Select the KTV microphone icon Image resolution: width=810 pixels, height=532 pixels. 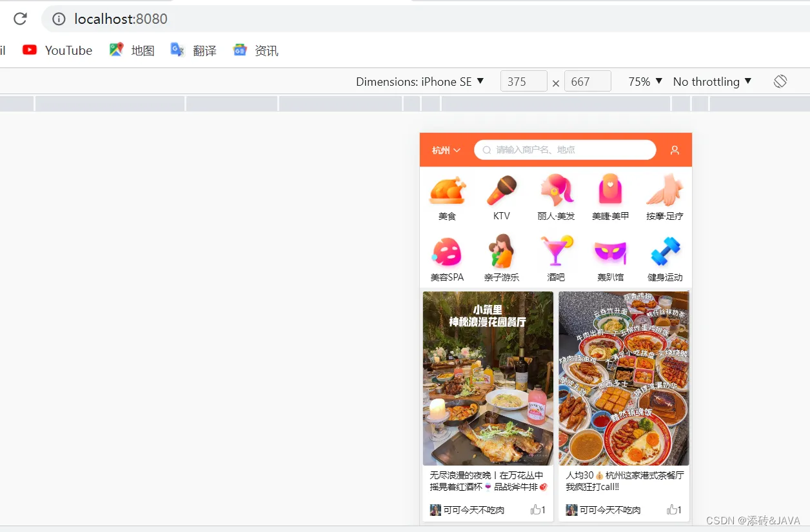(502, 190)
